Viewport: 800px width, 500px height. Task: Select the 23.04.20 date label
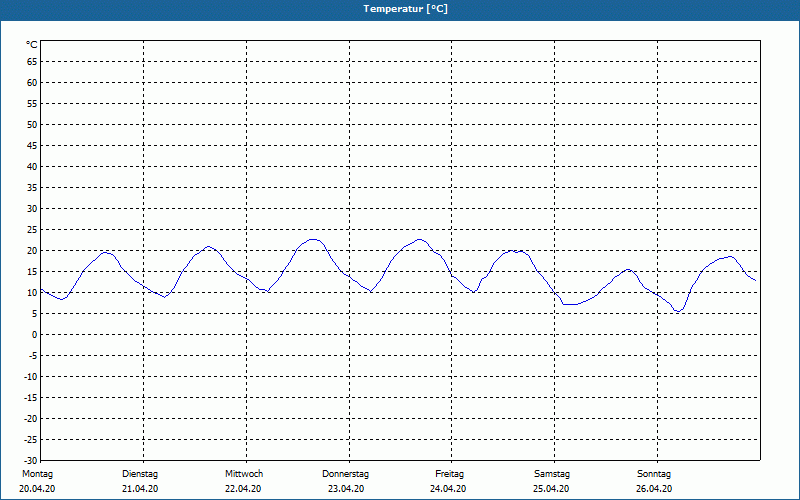tap(346, 489)
